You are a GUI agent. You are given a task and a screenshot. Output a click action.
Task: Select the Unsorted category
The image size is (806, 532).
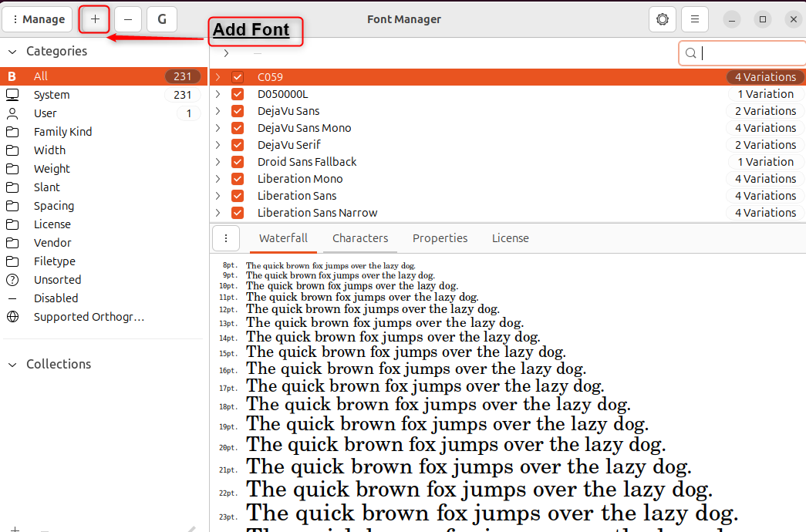coord(56,279)
